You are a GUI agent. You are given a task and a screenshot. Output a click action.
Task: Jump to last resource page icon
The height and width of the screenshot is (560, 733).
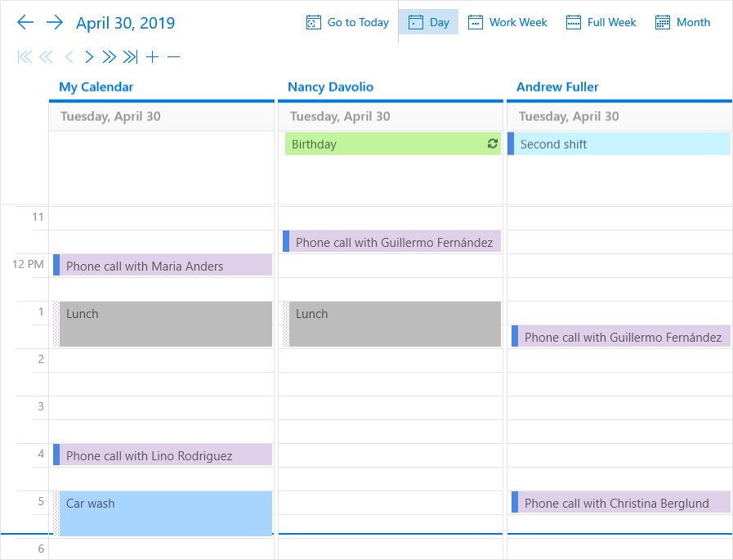pos(130,57)
